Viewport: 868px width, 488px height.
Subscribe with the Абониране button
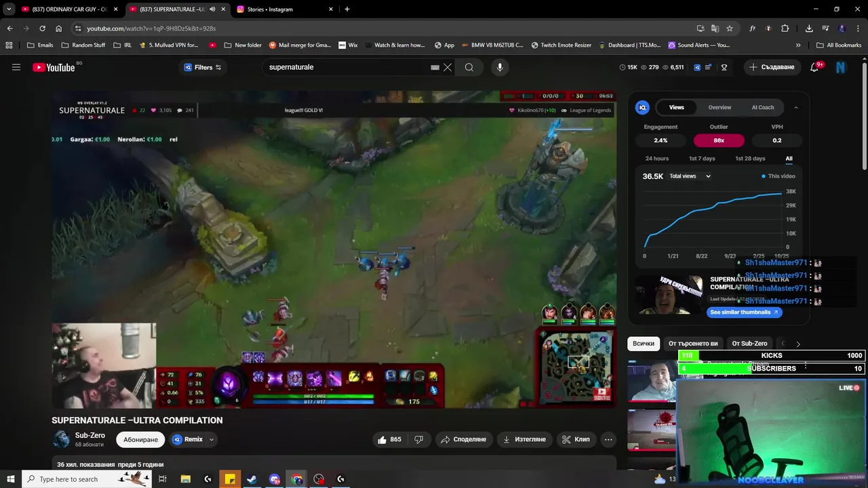tap(140, 440)
